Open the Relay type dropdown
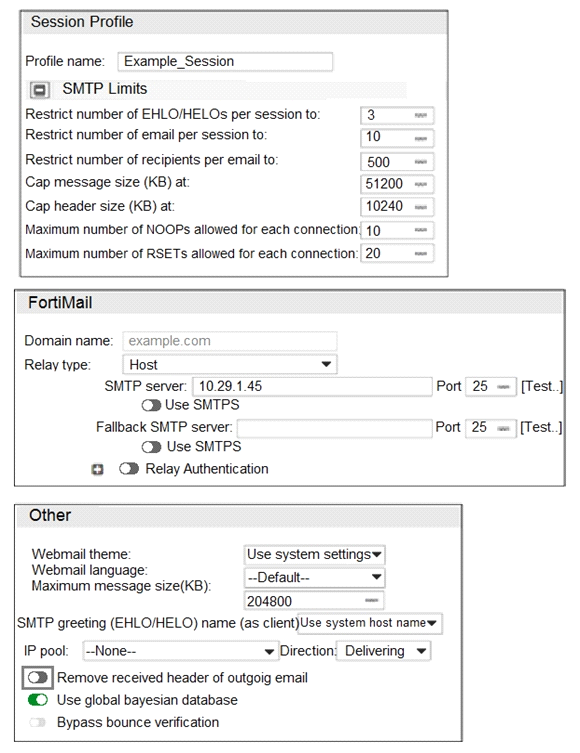This screenshot has width=580, height=753. click(x=230, y=364)
